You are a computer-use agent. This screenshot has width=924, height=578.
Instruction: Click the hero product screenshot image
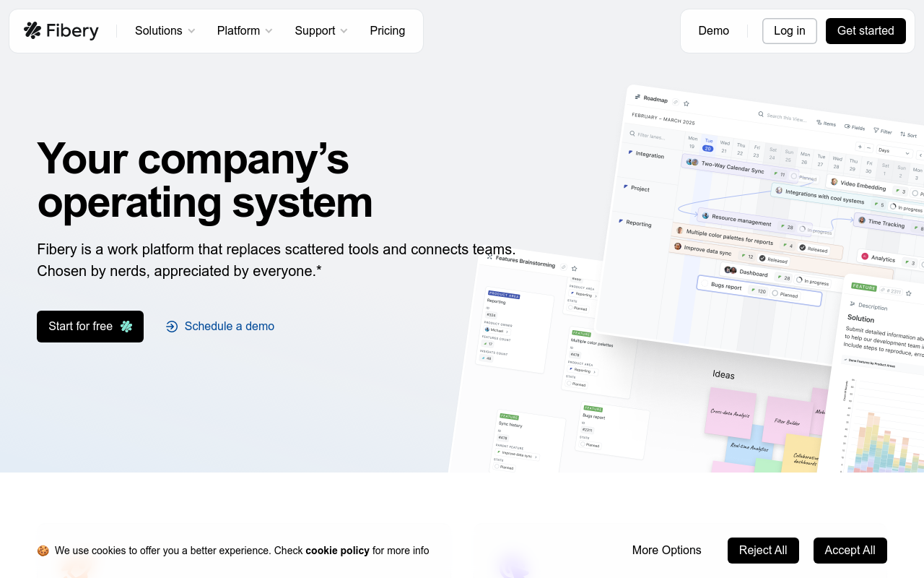pos(686,278)
